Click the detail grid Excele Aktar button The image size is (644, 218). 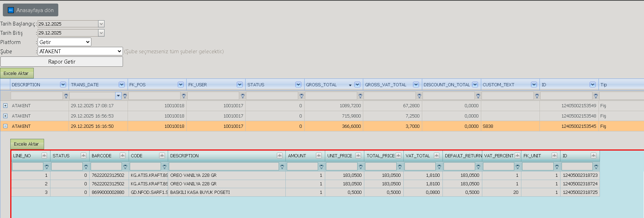[27, 144]
